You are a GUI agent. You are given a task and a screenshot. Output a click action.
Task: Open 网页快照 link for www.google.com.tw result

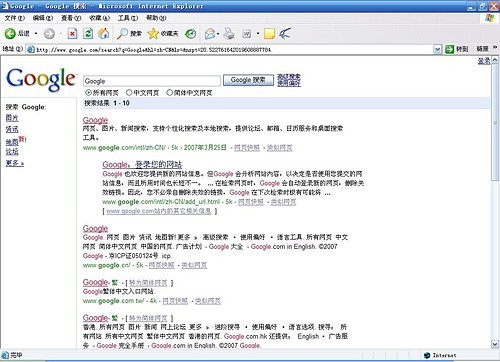(175, 301)
